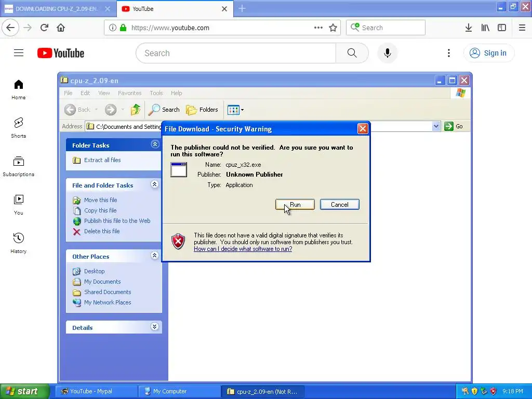Click the red shield warning icon in dialog
The image size is (532, 399).
pos(178,241)
